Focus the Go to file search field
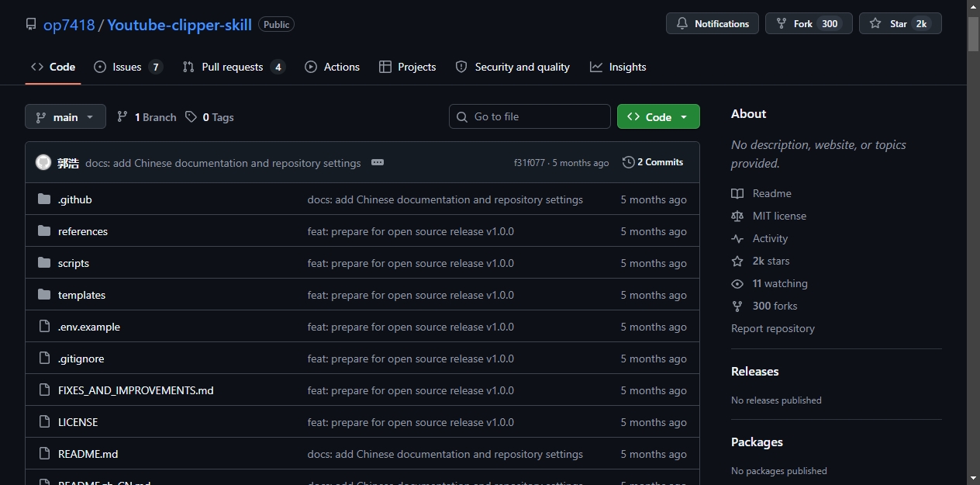The width and height of the screenshot is (980, 485). [x=530, y=116]
